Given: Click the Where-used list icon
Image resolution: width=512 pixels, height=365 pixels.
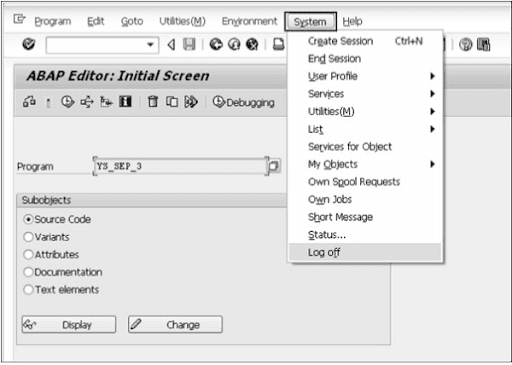Looking at the screenshot, I should 87,102.
